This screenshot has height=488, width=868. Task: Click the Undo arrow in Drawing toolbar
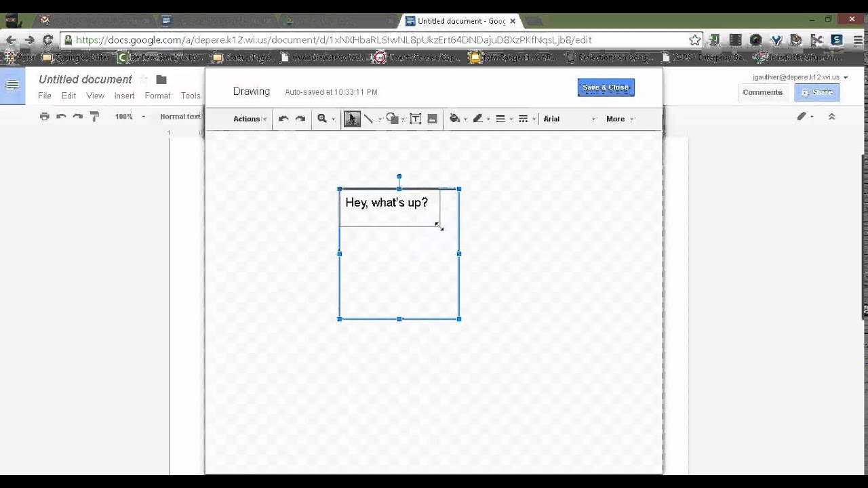click(x=283, y=119)
